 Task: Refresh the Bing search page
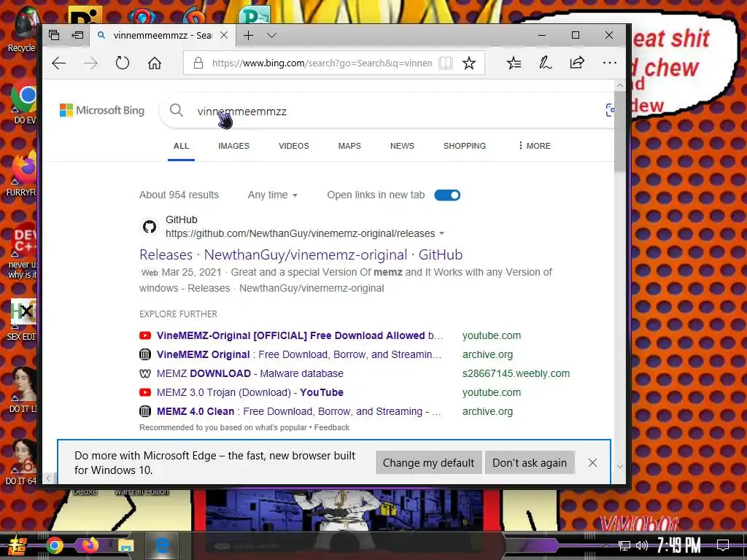pyautogui.click(x=123, y=63)
